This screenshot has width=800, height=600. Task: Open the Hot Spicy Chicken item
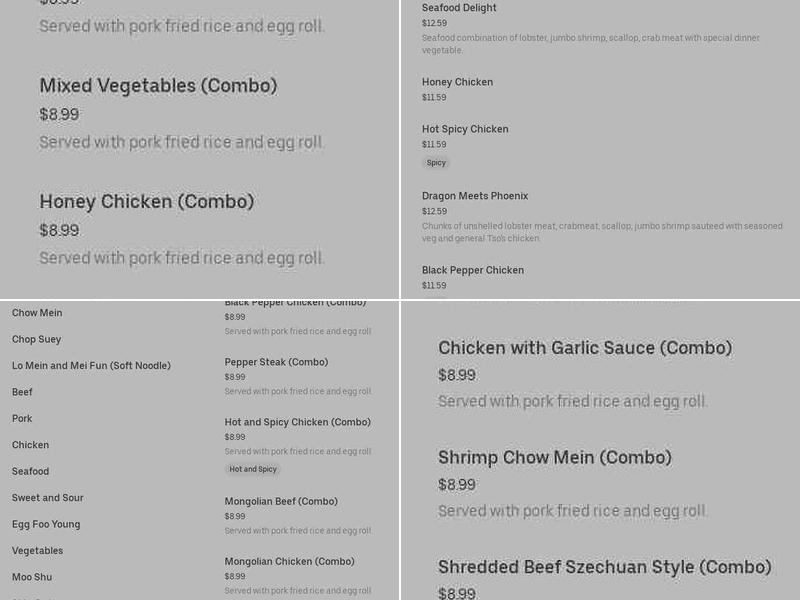click(465, 129)
